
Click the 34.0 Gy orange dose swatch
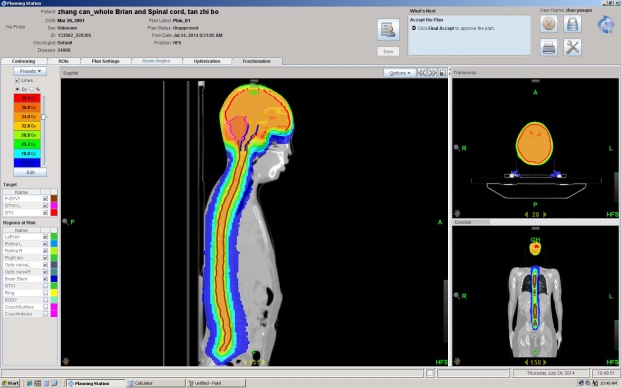pyautogui.click(x=27, y=117)
